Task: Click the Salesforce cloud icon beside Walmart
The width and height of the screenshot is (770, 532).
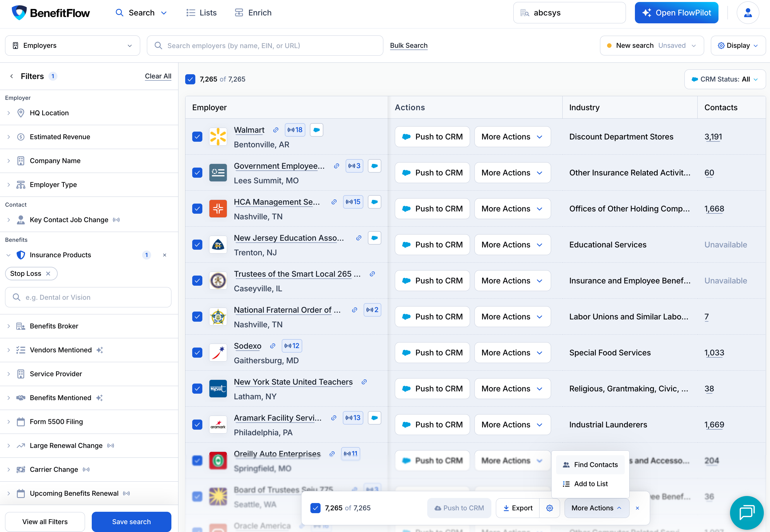Action: tap(316, 130)
